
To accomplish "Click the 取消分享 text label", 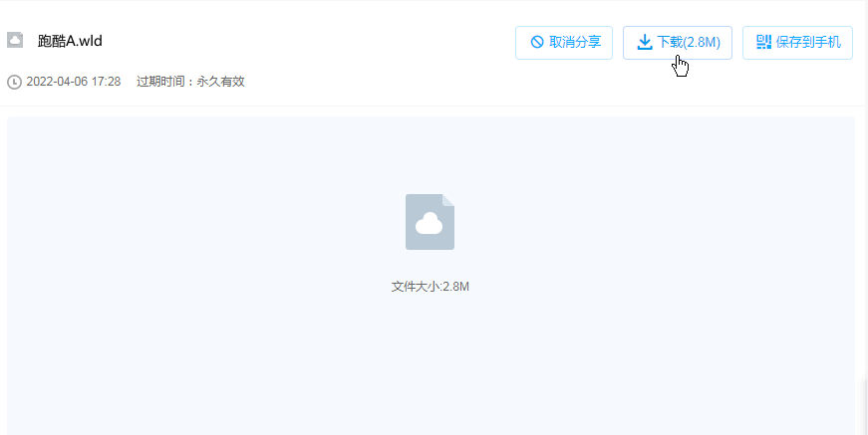I will 575,42.
